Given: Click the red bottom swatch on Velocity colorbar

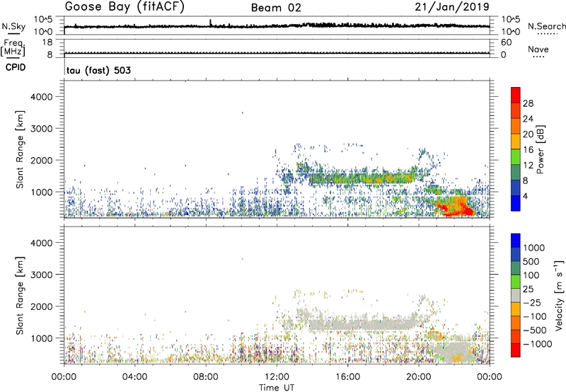Looking at the screenshot, I should point(516,350).
